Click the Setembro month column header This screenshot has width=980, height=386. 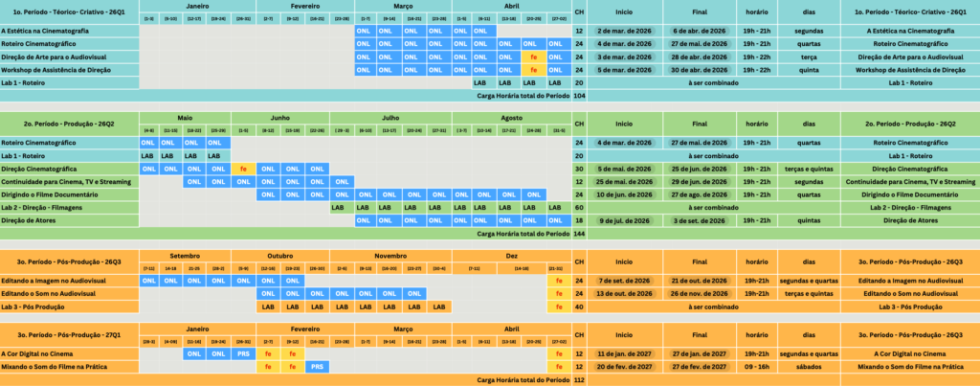(x=185, y=257)
